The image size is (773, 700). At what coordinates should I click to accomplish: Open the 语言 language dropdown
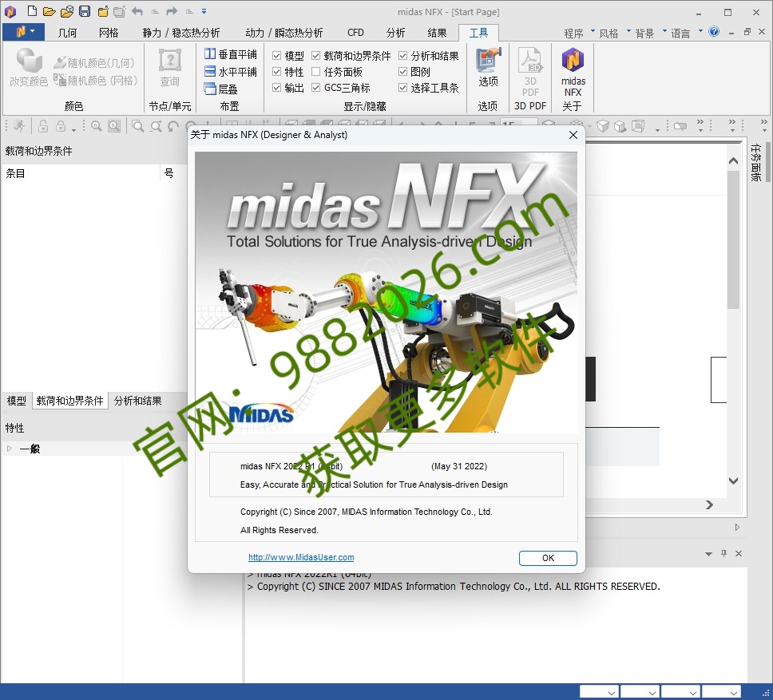[x=686, y=33]
